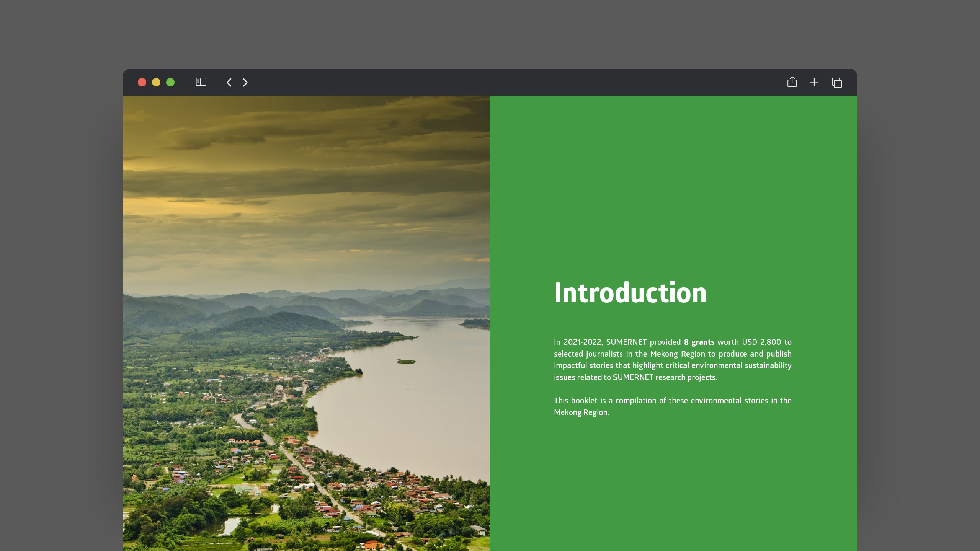This screenshot has width=980, height=551.
Task: Go back with the left chevron
Action: pos(229,82)
